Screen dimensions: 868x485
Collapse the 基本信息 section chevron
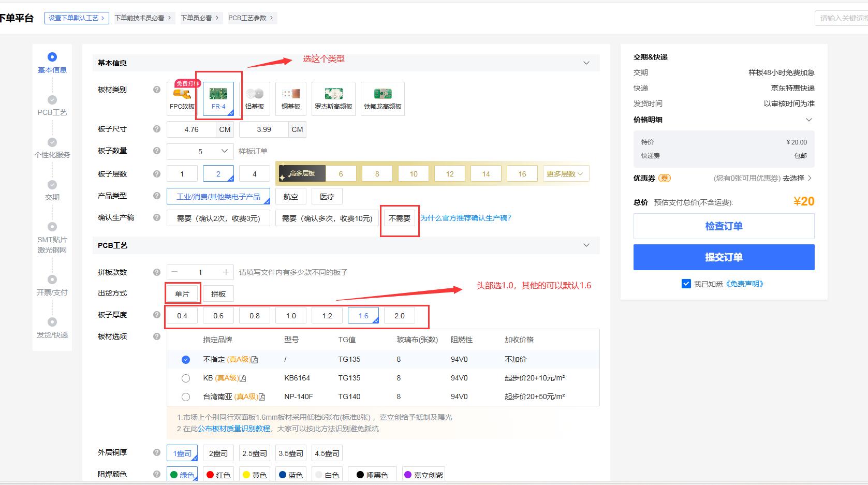pos(586,63)
